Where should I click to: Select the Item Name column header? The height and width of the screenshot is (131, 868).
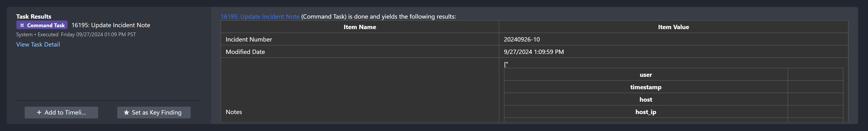[359, 27]
